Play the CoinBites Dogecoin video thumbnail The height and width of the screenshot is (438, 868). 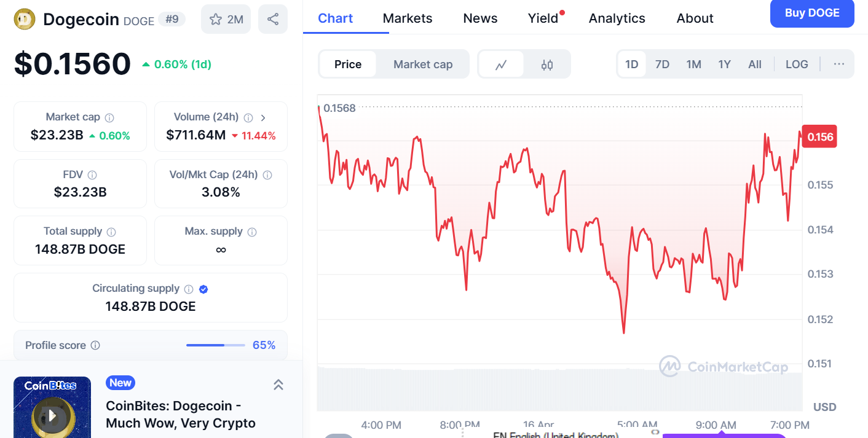point(52,415)
